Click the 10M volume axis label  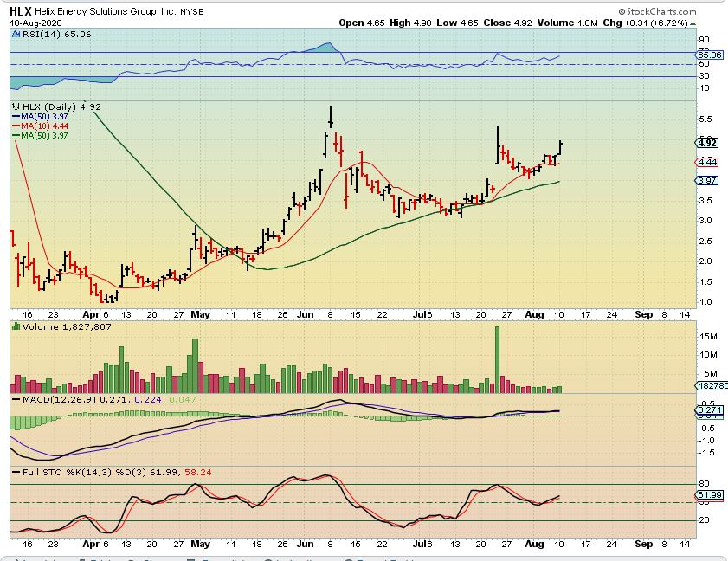click(708, 355)
